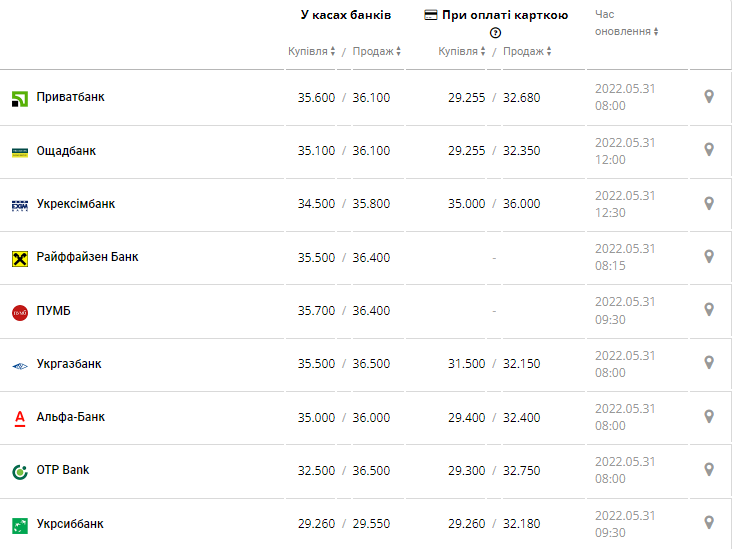The width and height of the screenshot is (732, 549).
Task: Open the Ощадбанк bank link
Action: pos(66,151)
